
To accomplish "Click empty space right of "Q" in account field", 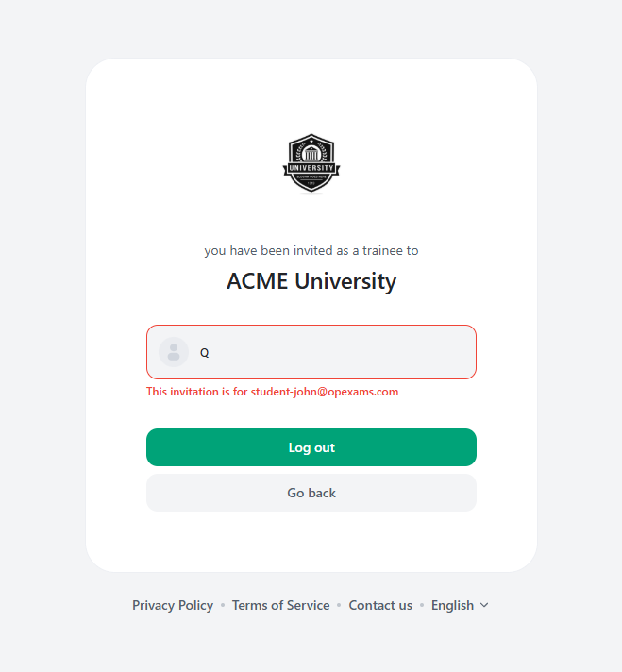I will click(x=359, y=353).
